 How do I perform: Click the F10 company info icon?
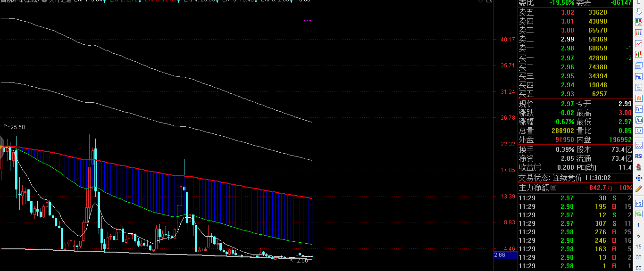click(639, 76)
